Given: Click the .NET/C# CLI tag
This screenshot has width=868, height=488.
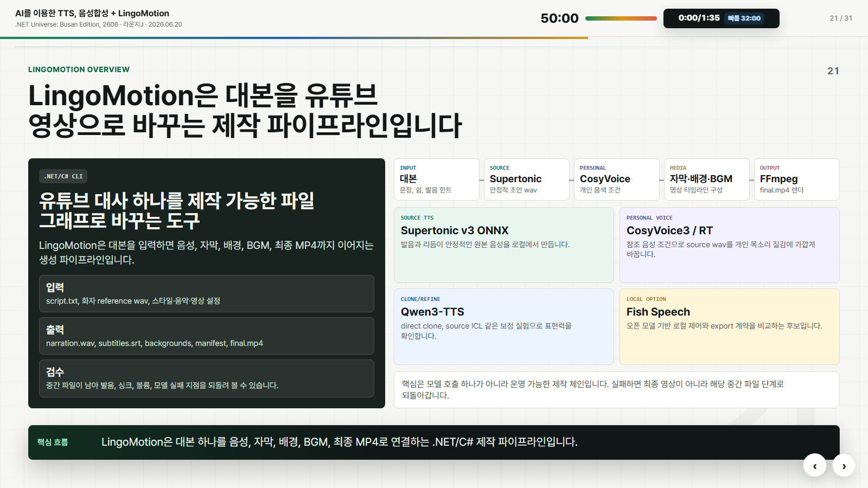Looking at the screenshot, I should (x=63, y=176).
